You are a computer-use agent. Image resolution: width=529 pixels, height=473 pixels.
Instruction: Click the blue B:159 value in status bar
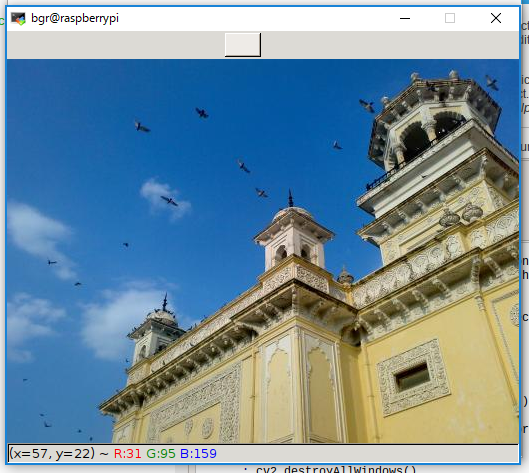pos(198,454)
